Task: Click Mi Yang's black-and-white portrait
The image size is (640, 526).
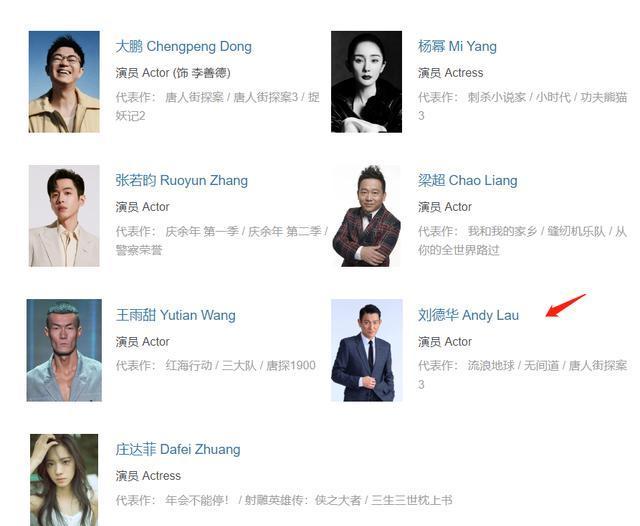Action: click(367, 82)
